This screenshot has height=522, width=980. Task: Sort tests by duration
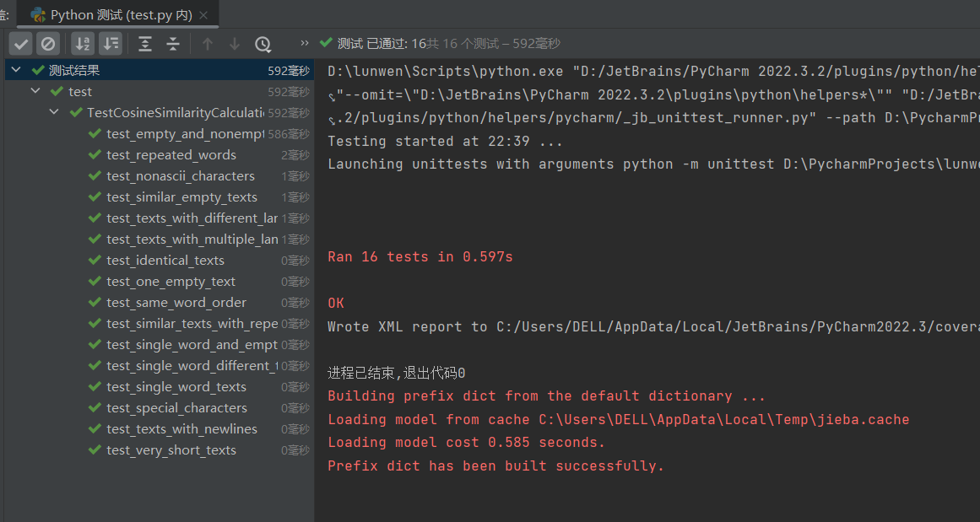[x=111, y=44]
